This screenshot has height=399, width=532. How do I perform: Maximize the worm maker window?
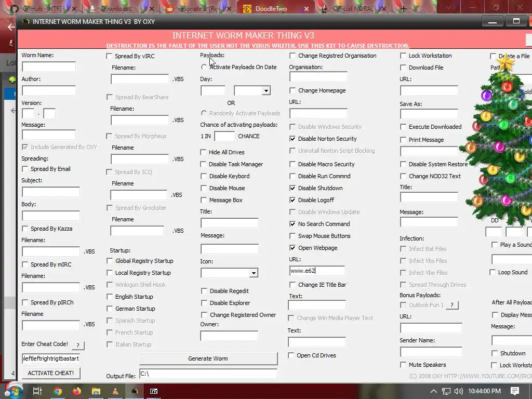516,22
